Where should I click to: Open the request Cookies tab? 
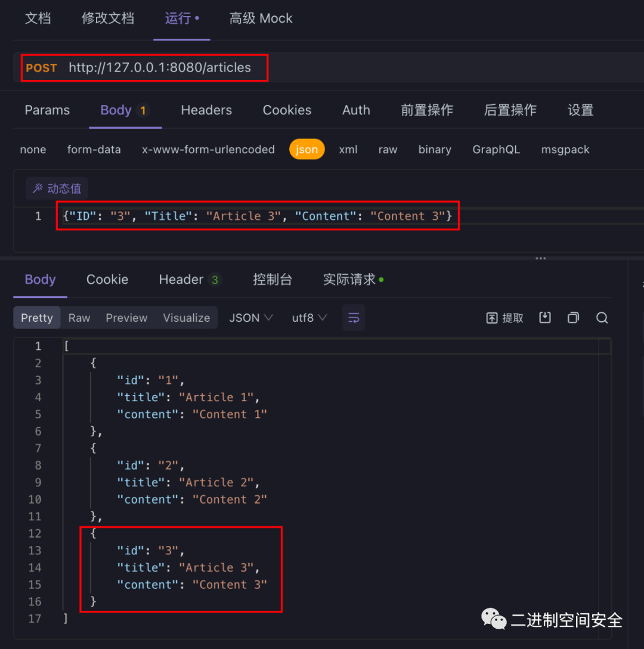[x=287, y=110]
